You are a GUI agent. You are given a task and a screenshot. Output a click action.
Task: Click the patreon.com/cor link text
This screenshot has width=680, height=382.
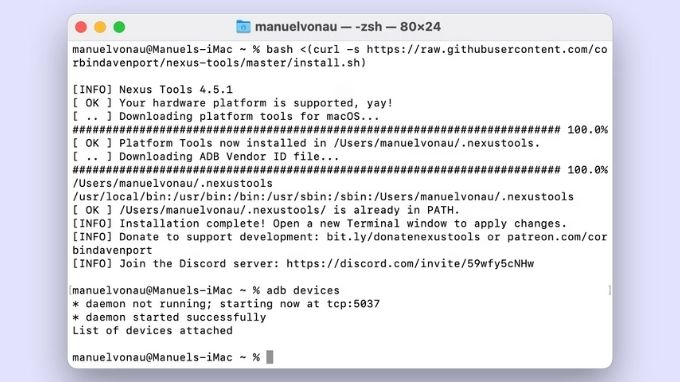point(557,237)
